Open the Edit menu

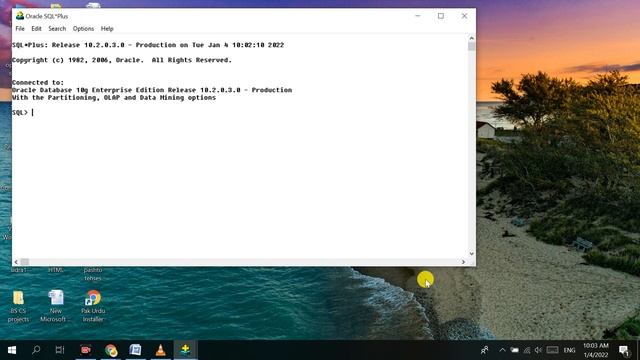[36, 29]
